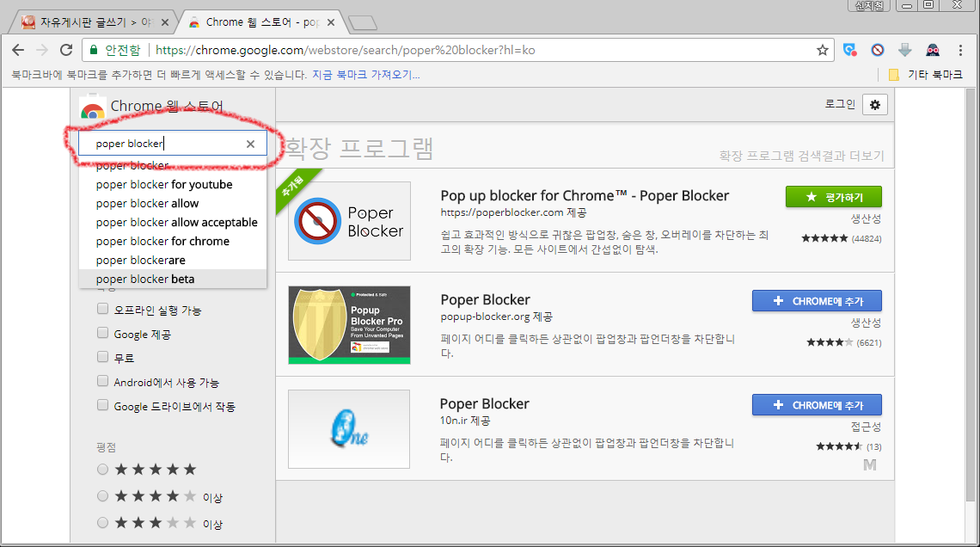Viewport: 980px width, 547px height.
Task: Choose suggestion poper blockerare
Action: [x=173, y=260]
